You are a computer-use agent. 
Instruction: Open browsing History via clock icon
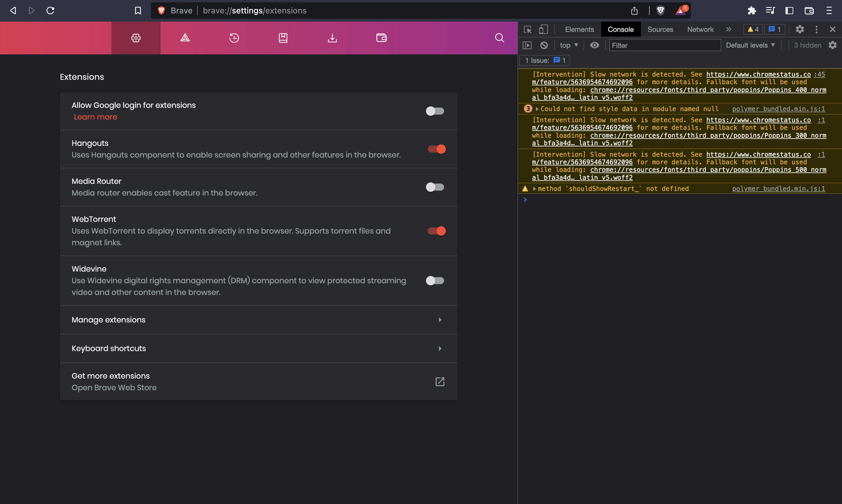(x=234, y=38)
